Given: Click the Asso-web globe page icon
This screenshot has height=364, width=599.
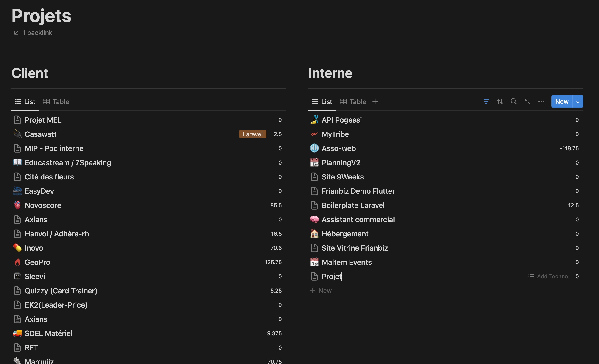Looking at the screenshot, I should (314, 148).
